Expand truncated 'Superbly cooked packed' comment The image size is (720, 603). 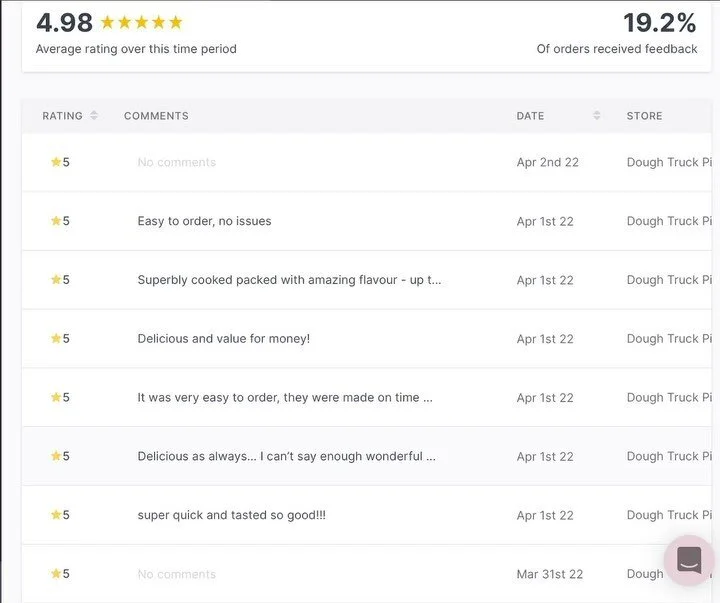click(289, 280)
